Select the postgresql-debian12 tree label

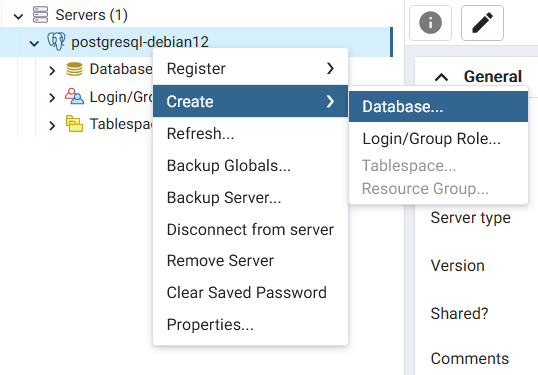coord(140,42)
